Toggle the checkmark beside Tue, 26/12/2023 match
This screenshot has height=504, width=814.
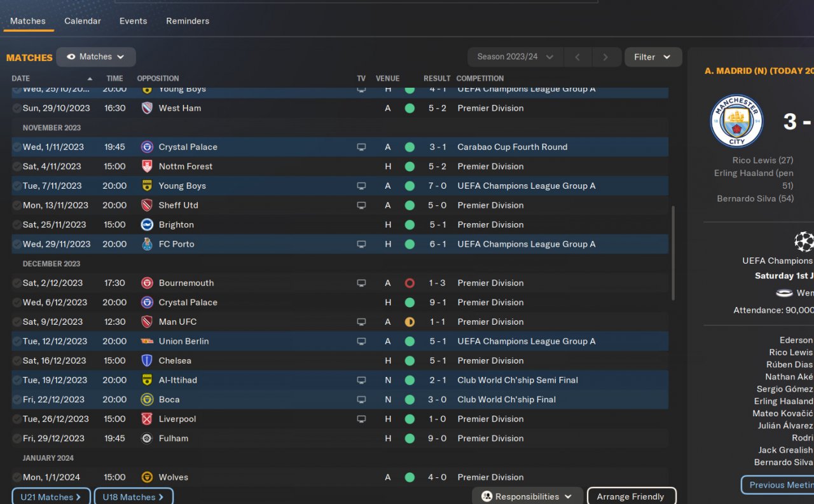click(x=17, y=419)
